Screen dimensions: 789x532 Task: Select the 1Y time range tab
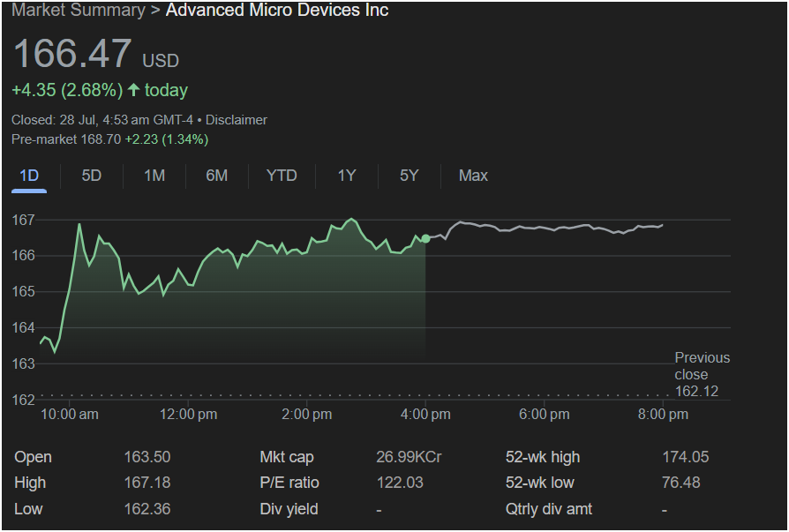(347, 176)
